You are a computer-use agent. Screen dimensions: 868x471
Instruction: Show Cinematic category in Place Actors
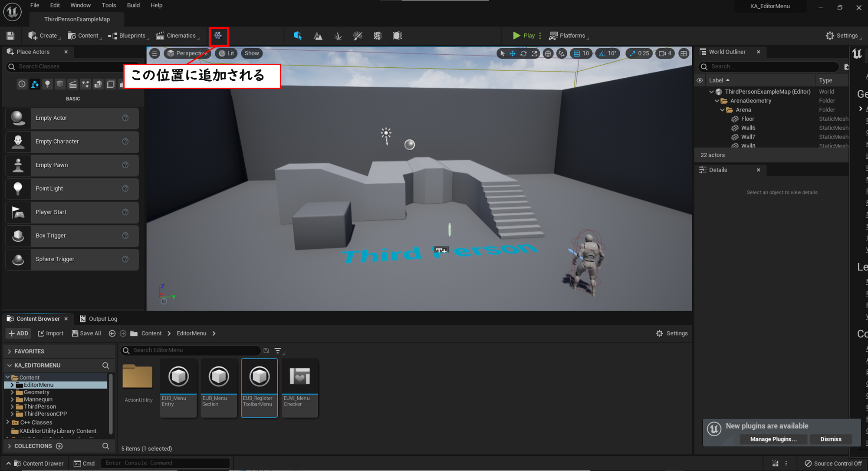click(73, 84)
